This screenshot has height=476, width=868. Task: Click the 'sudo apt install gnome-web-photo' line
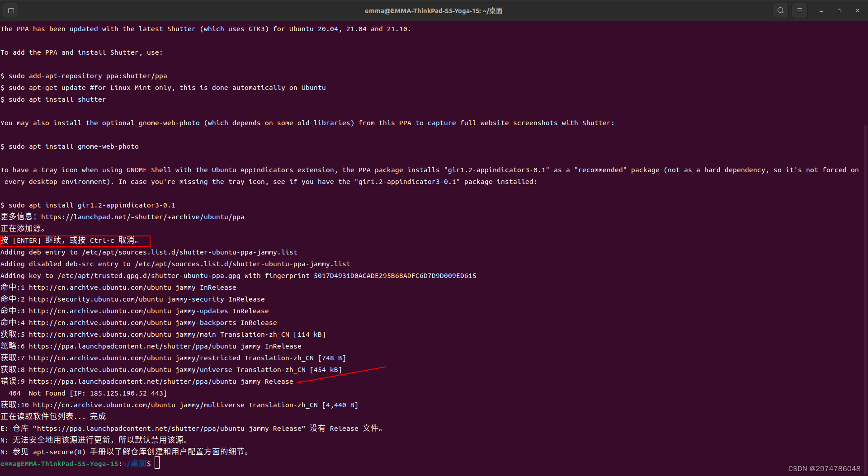coord(70,146)
